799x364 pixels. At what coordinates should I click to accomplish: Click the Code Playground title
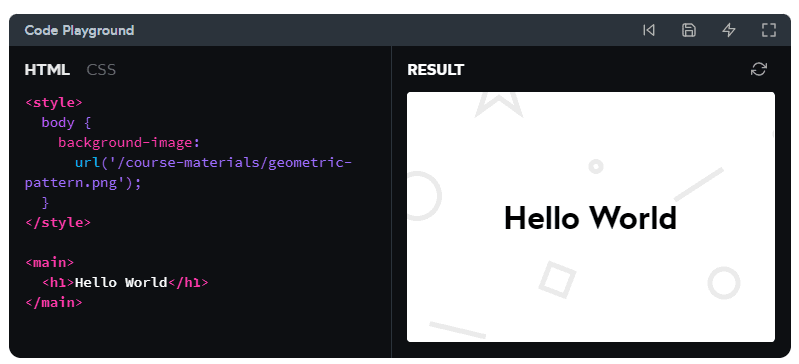click(79, 31)
